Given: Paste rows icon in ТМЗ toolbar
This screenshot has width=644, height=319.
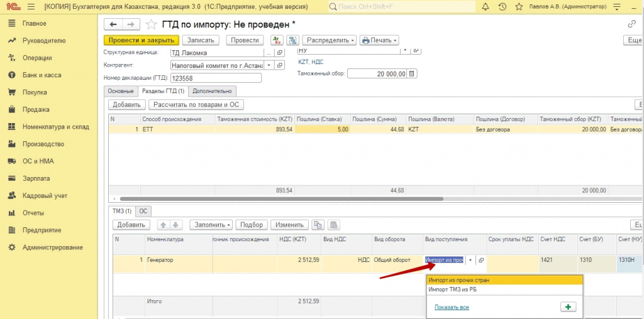Looking at the screenshot, I should [x=333, y=225].
